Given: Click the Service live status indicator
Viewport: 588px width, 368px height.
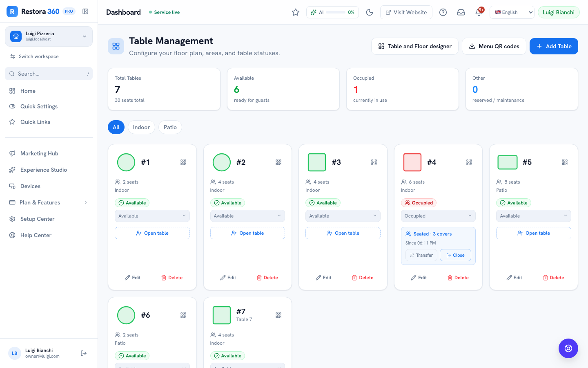Looking at the screenshot, I should [164, 12].
